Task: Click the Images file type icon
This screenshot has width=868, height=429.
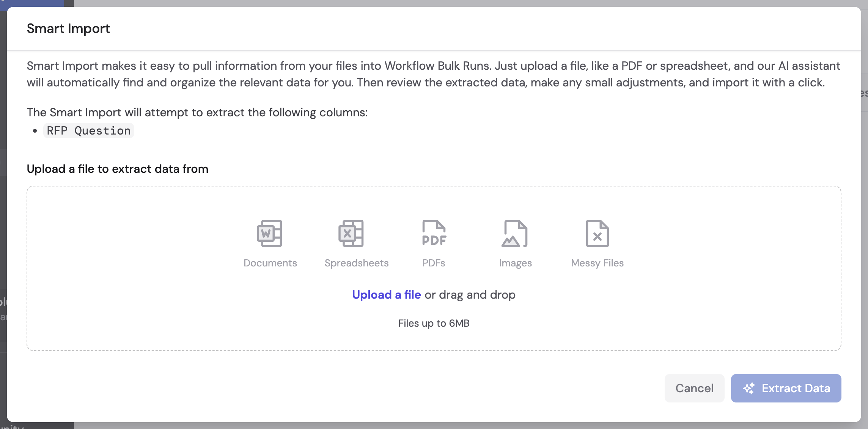Action: 515,233
